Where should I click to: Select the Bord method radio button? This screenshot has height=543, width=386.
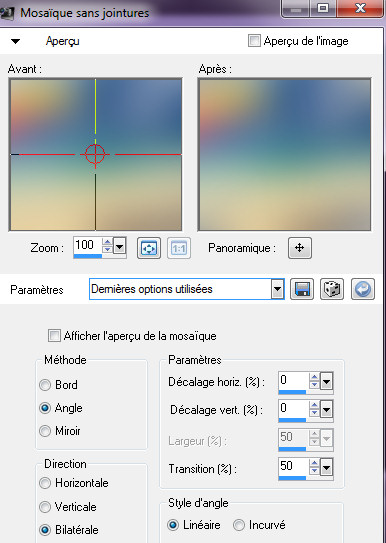tap(45, 385)
